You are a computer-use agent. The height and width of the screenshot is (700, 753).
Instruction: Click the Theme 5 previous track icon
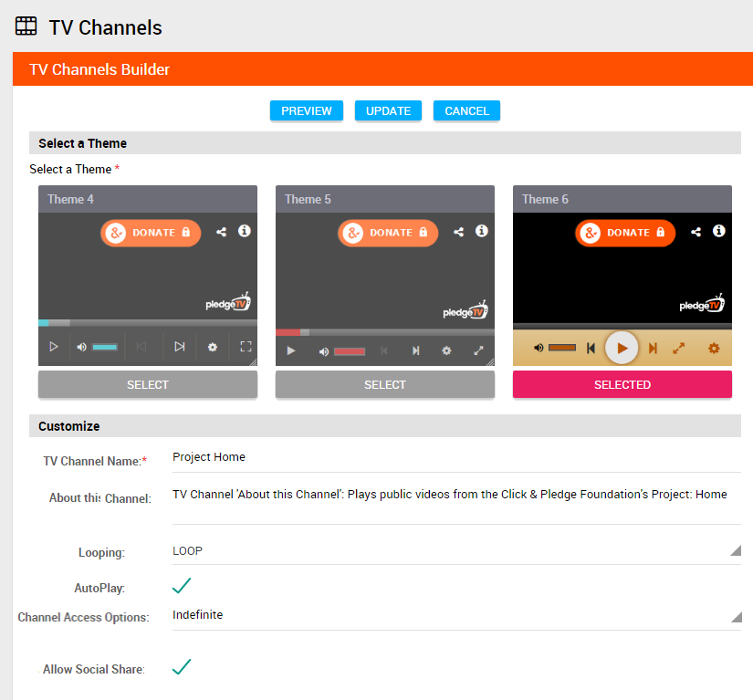coord(383,351)
